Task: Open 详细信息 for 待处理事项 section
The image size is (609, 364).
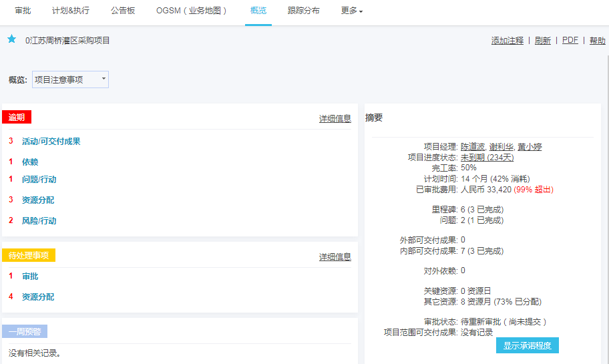Action: [x=335, y=256]
